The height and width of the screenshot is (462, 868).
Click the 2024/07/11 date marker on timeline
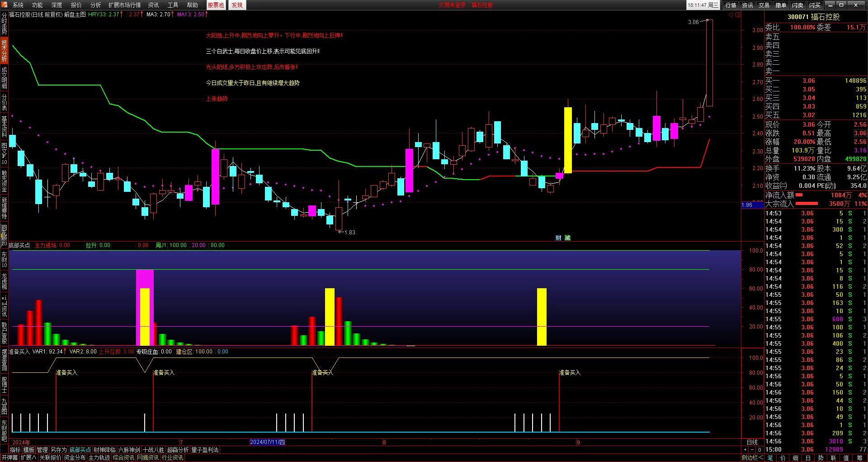pos(267,442)
